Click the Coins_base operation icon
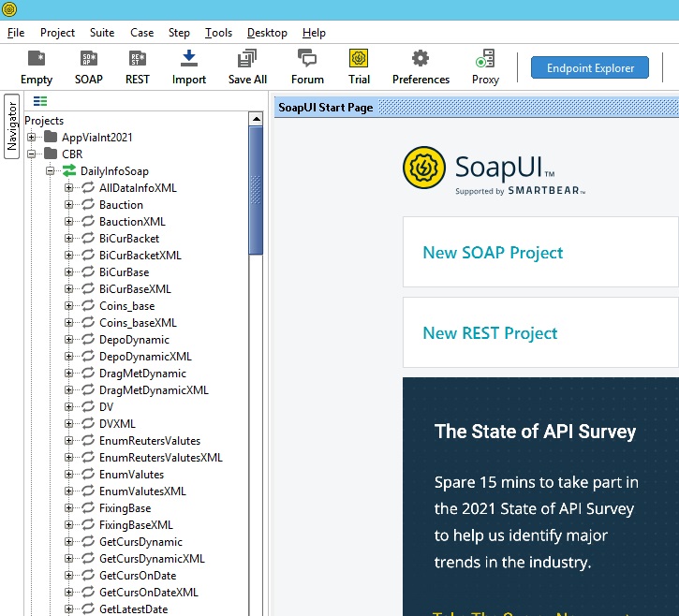The width and height of the screenshot is (679, 616). pos(88,305)
